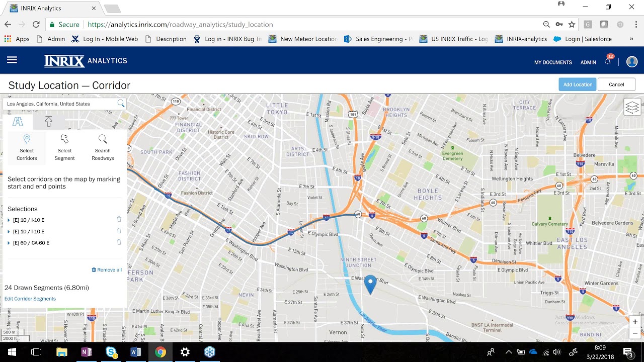Zoom out the map with minus button
This screenshot has height=362, width=644.
(635, 333)
